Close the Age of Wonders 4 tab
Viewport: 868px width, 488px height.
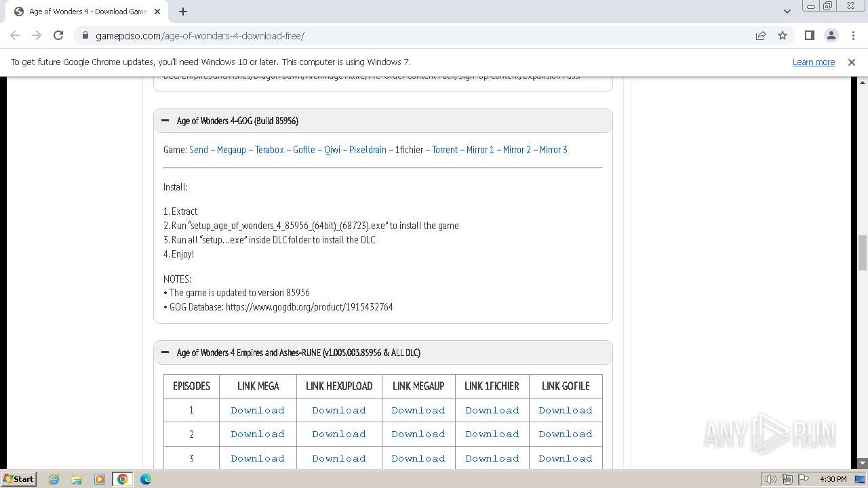[158, 12]
